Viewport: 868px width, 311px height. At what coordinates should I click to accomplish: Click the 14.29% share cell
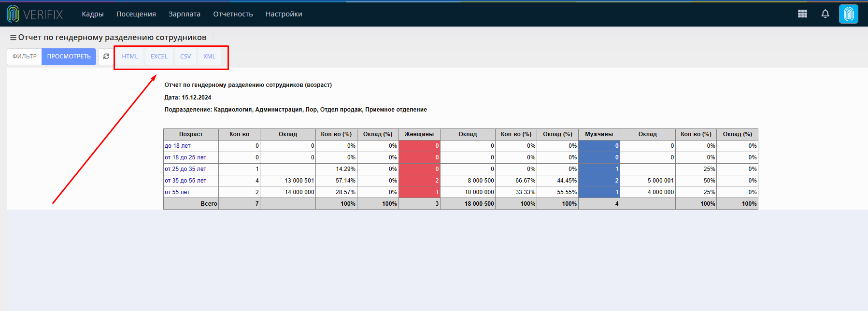(336, 169)
